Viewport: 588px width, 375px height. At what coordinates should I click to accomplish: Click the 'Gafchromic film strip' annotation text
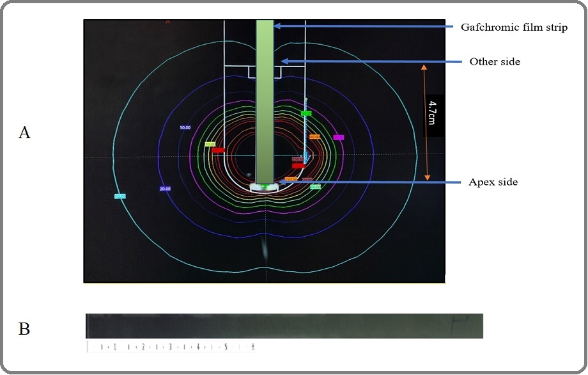(x=514, y=28)
